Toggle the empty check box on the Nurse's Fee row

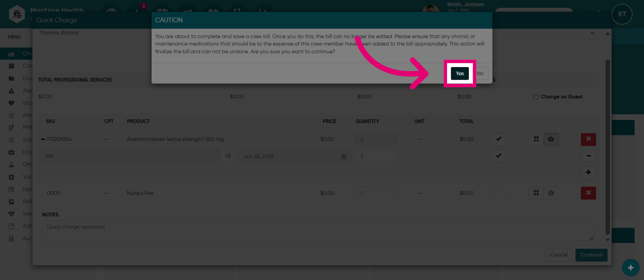tap(498, 193)
